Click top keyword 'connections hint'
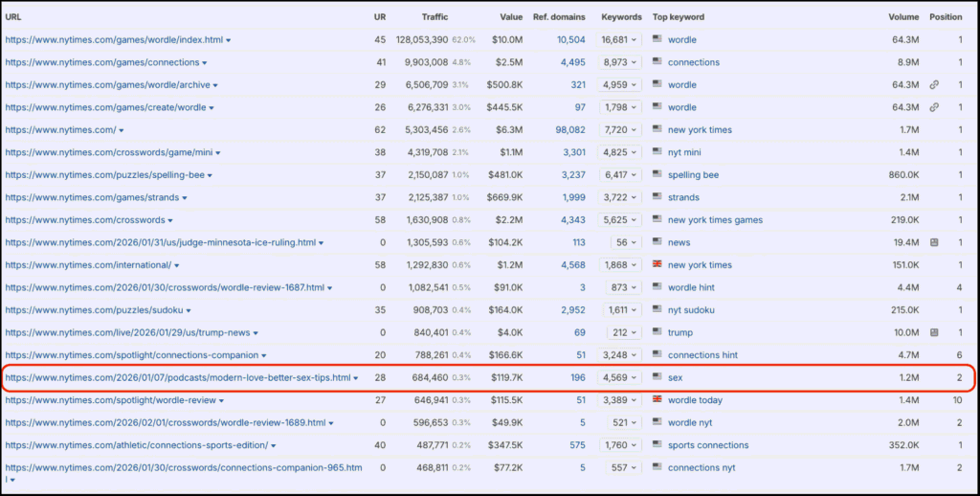980x496 pixels. tap(702, 355)
